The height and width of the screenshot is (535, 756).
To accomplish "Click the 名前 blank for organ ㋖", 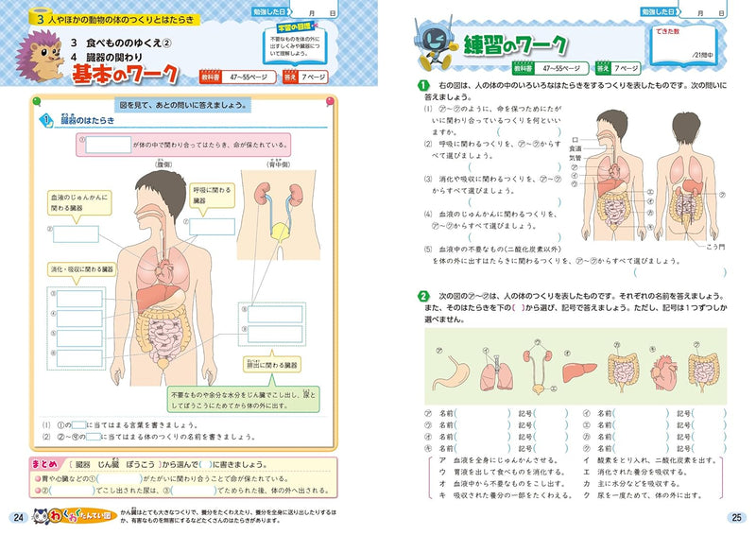I will pos(482,448).
